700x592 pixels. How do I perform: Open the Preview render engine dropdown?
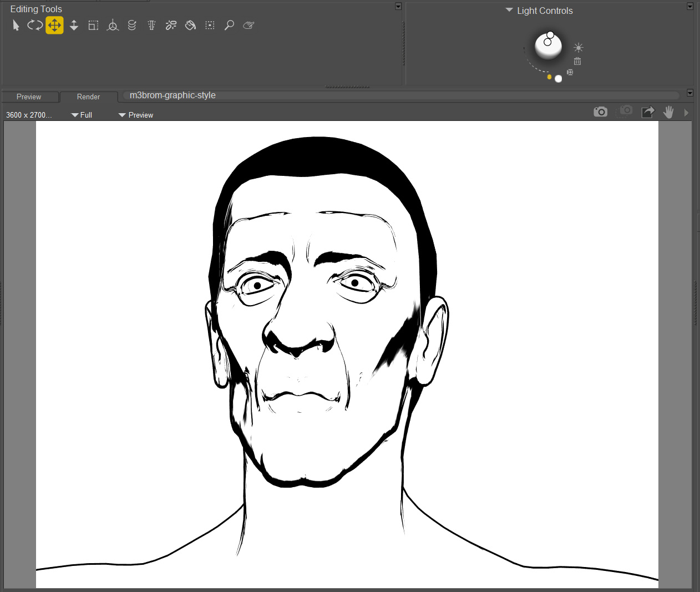136,115
